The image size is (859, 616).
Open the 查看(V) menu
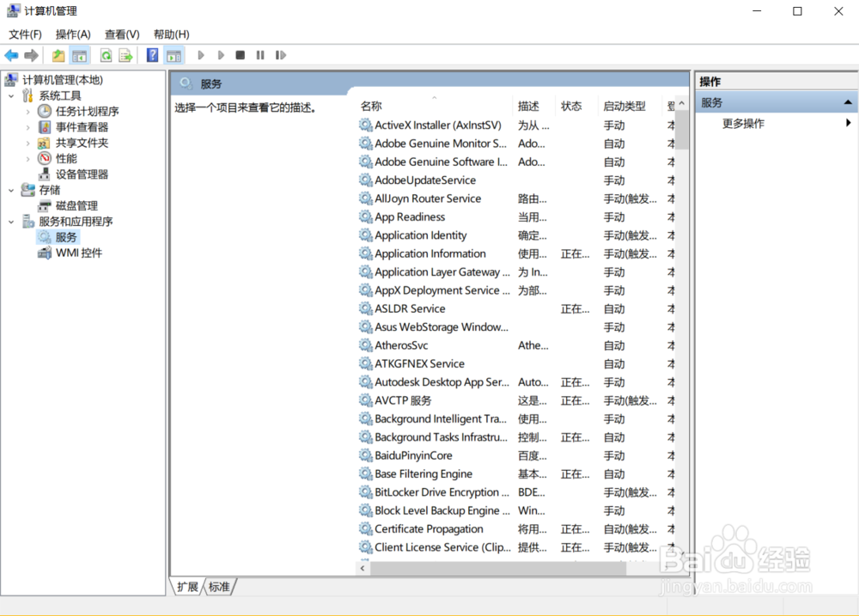click(x=121, y=34)
